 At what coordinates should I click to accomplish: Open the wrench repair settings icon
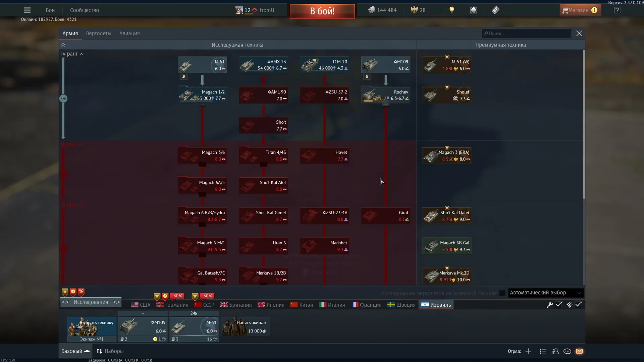tap(549, 305)
